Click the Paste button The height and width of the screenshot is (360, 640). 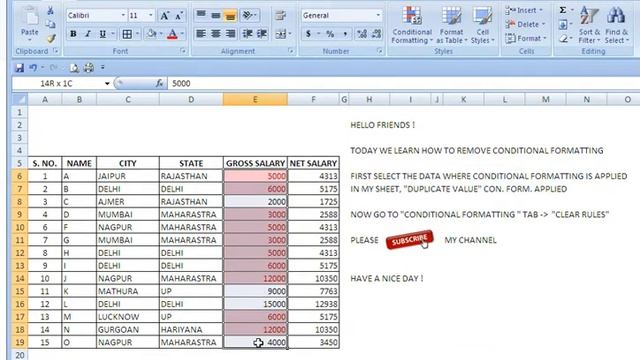click(x=29, y=24)
